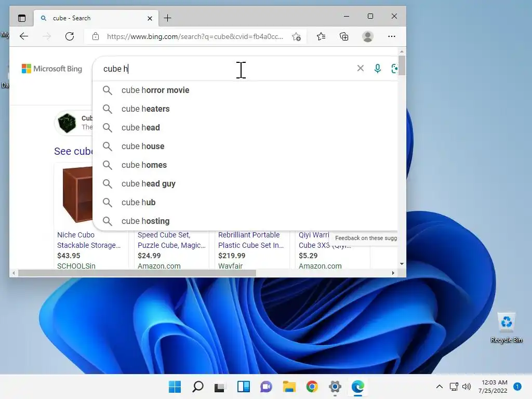532x399 pixels.
Task: Click the scroll right arrow
Action: pos(393,273)
